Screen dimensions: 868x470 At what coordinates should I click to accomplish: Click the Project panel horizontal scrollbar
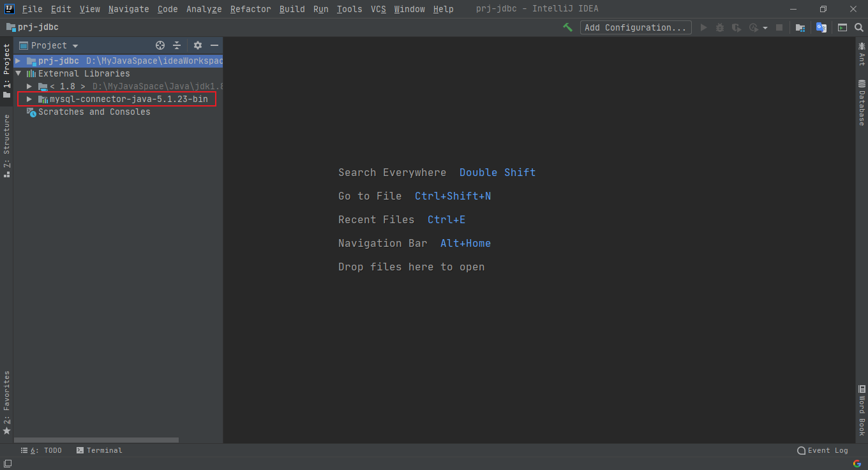click(x=96, y=440)
